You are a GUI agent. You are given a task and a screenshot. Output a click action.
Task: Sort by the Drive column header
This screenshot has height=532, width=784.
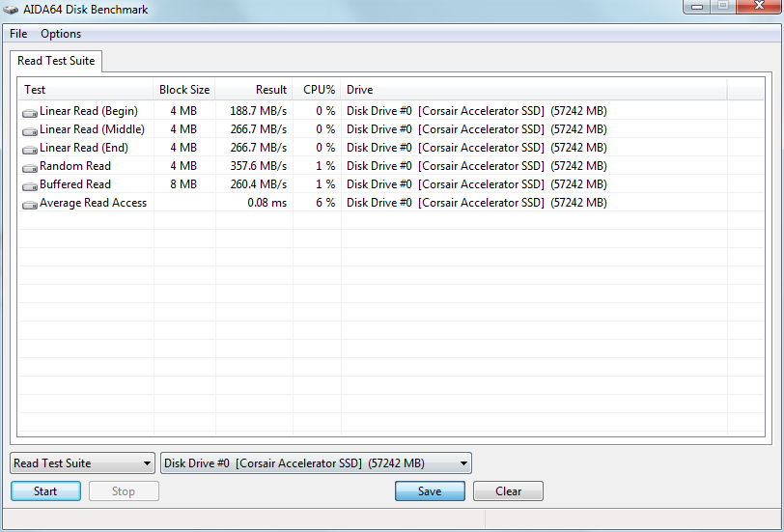click(534, 90)
